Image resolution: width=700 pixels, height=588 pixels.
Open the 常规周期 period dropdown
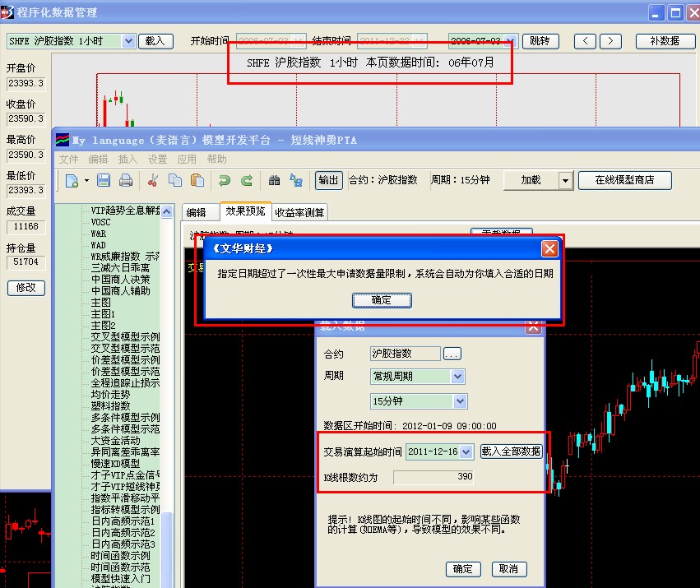pyautogui.click(x=416, y=376)
